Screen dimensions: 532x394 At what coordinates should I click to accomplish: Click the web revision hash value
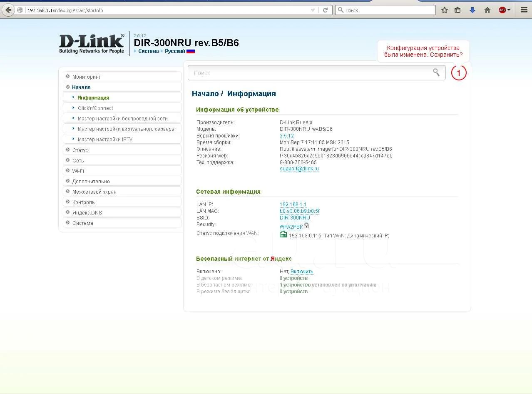click(x=336, y=156)
